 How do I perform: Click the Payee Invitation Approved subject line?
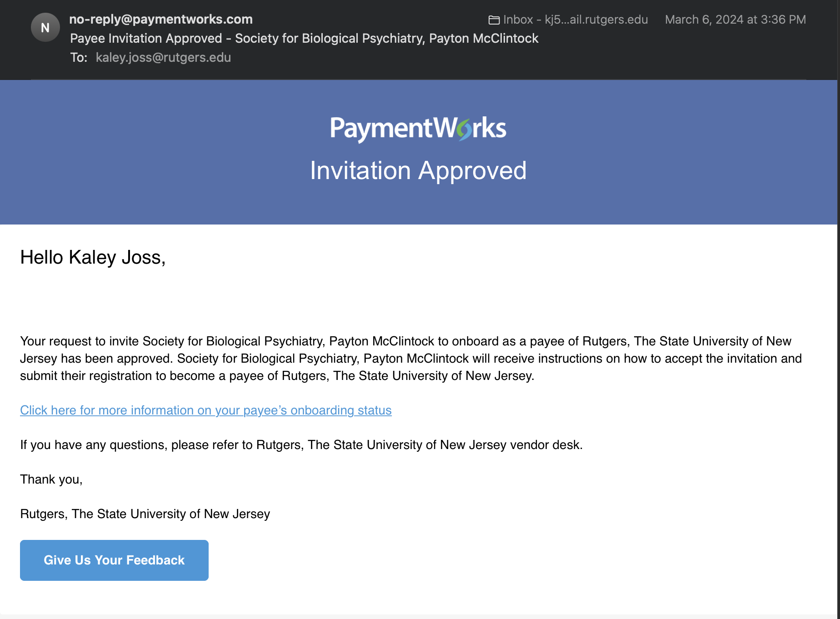click(304, 39)
